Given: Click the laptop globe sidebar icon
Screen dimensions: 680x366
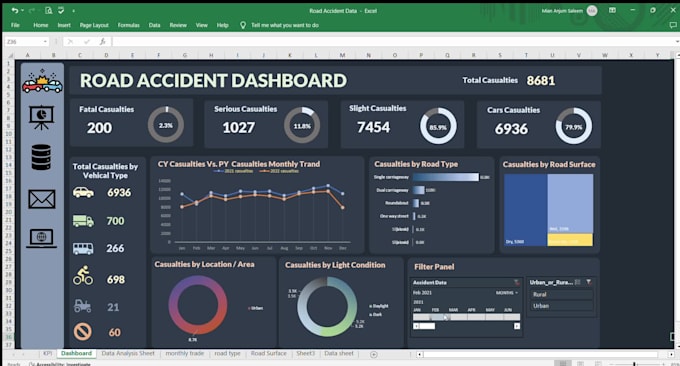Looking at the screenshot, I should click(41, 238).
